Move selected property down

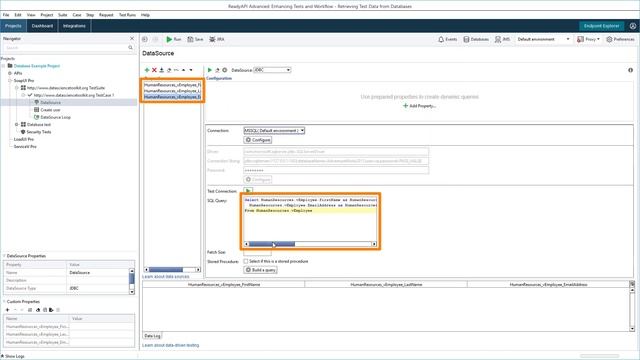191,70
